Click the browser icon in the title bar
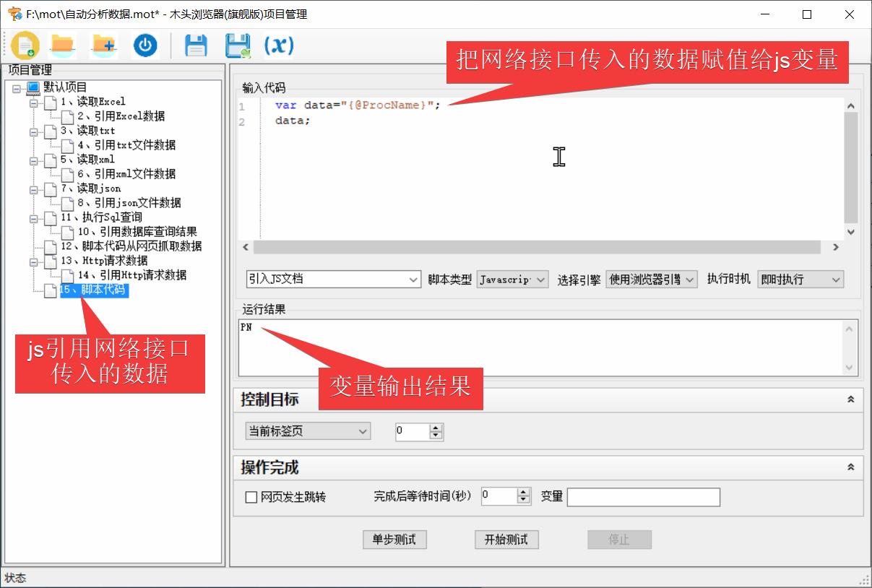The height and width of the screenshot is (588, 872). 12,14
